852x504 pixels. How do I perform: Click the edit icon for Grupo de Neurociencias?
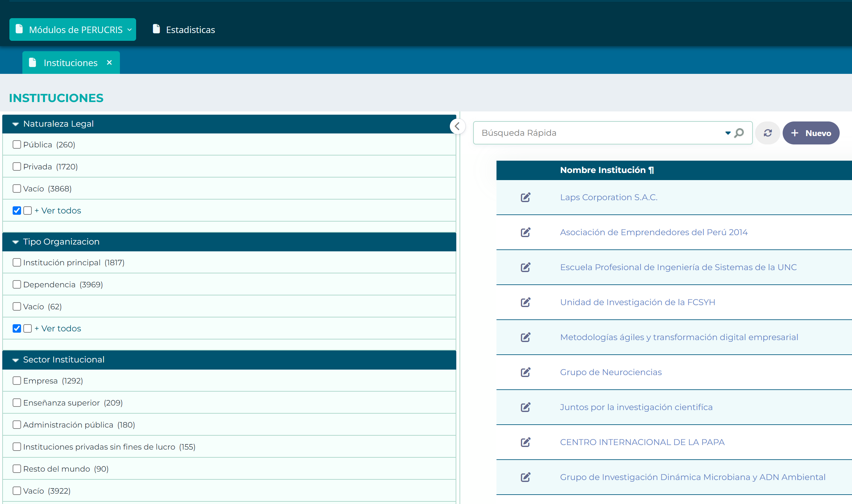pyautogui.click(x=526, y=372)
